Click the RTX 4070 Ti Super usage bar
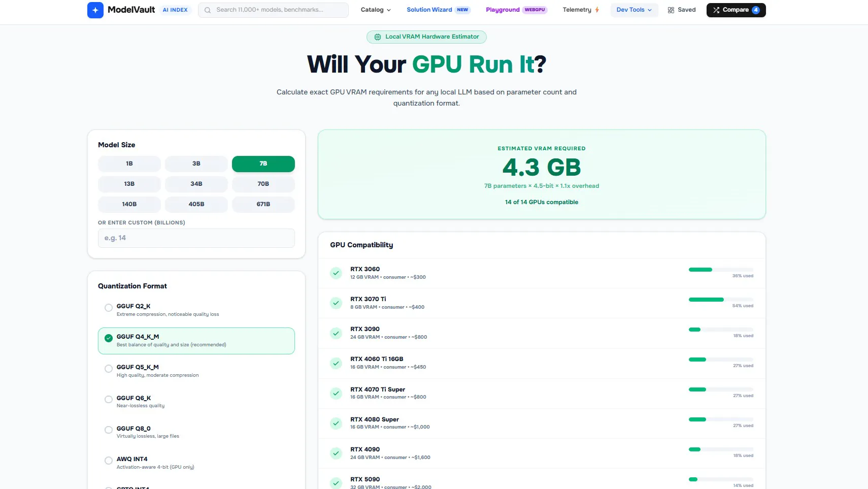 pyautogui.click(x=721, y=389)
